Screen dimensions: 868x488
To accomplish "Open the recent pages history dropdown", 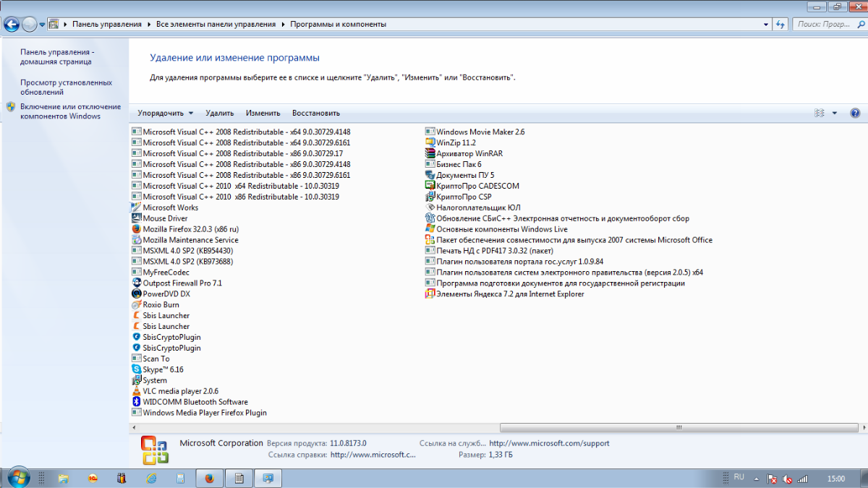I will (x=43, y=24).
